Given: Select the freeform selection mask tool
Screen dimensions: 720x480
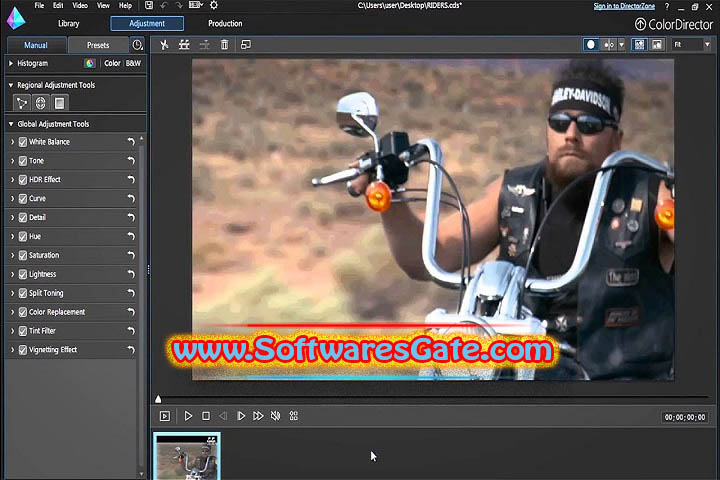Looking at the screenshot, I should (x=22, y=103).
